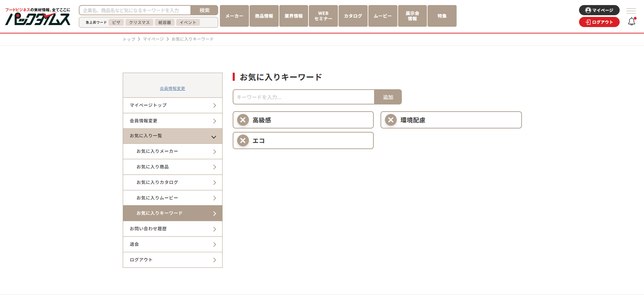Screen dimensions: 644x307
Task: Open お気に入りメーカー in sidebar
Action: 172,151
